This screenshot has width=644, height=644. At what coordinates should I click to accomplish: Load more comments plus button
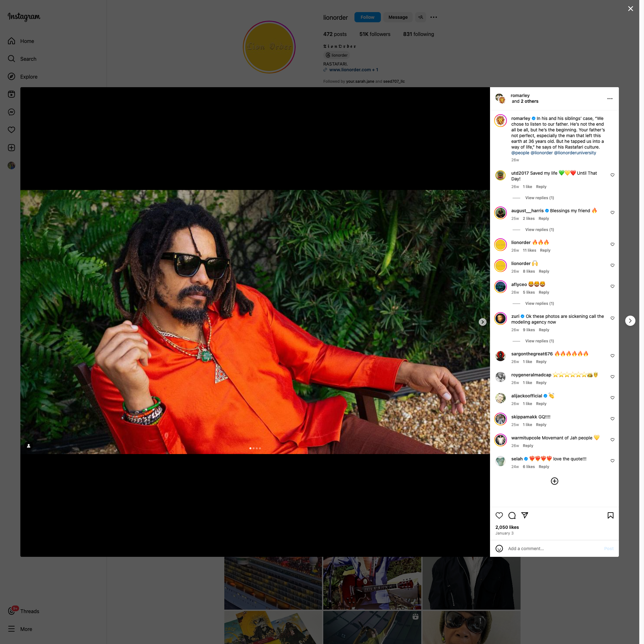(x=554, y=481)
